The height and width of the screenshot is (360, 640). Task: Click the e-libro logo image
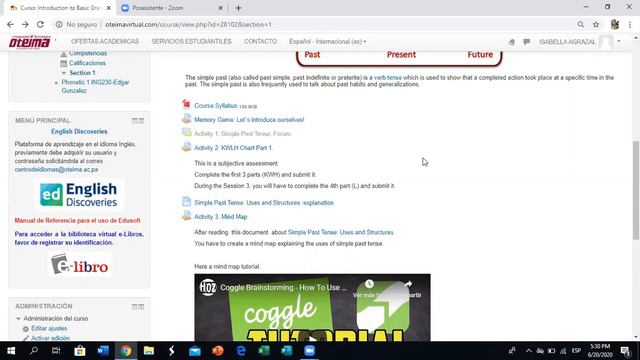click(x=80, y=264)
